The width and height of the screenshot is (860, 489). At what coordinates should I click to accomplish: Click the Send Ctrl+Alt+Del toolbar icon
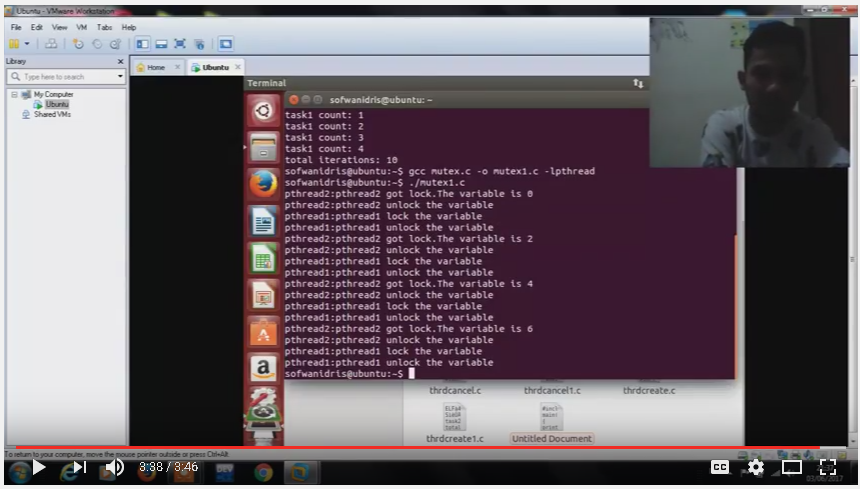click(50, 44)
